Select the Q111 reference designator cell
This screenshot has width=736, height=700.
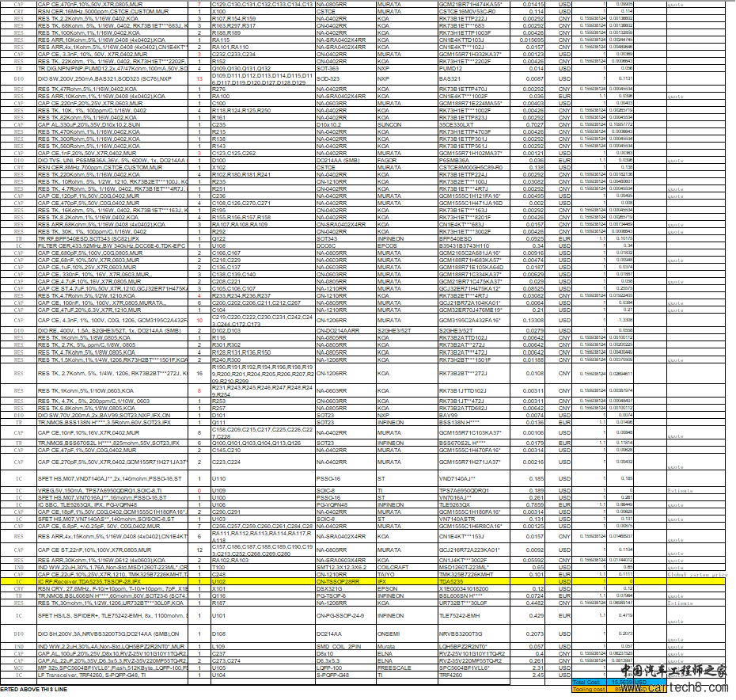click(263, 422)
